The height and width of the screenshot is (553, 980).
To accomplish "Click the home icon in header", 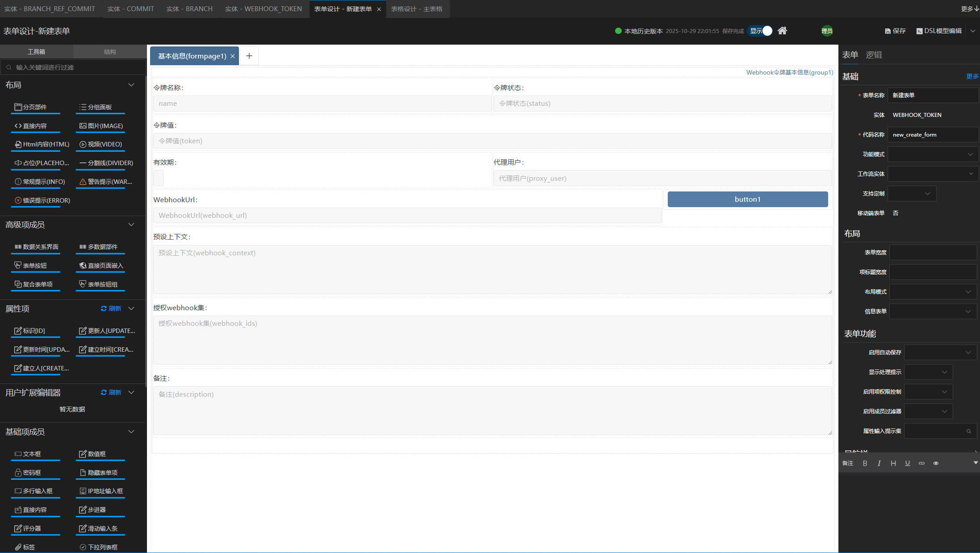I will (782, 31).
